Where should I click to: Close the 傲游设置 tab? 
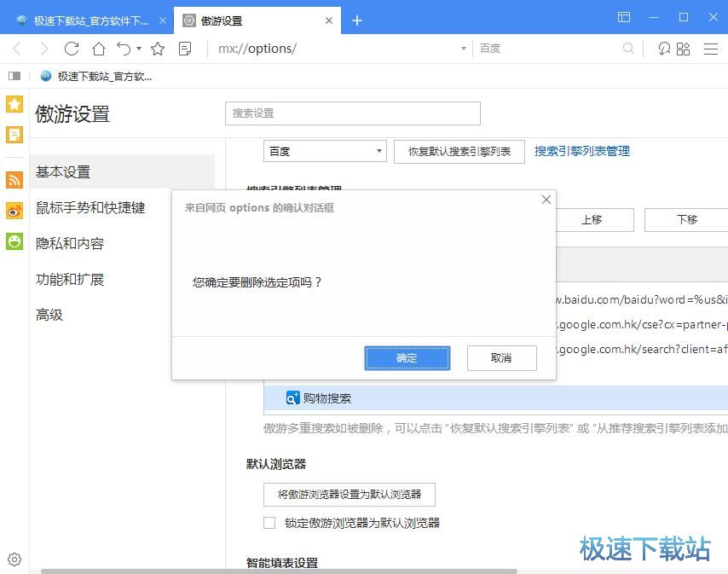tap(329, 20)
